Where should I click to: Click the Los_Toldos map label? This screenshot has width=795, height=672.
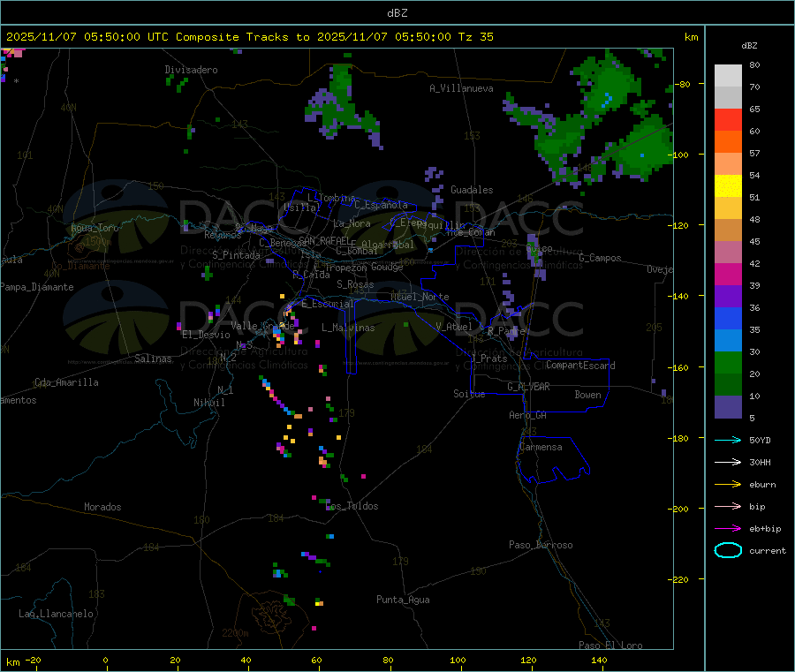click(x=352, y=506)
